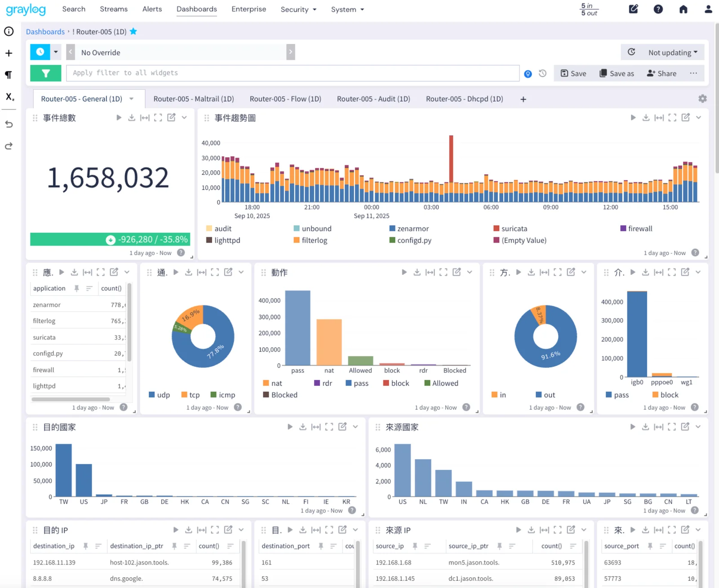Click the zenarmor legend color swatch

tap(392, 228)
